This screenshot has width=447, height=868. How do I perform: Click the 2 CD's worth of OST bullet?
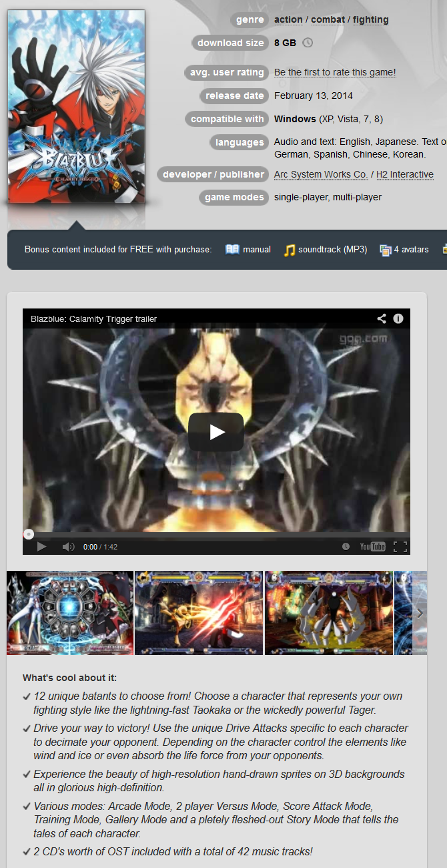(x=172, y=851)
